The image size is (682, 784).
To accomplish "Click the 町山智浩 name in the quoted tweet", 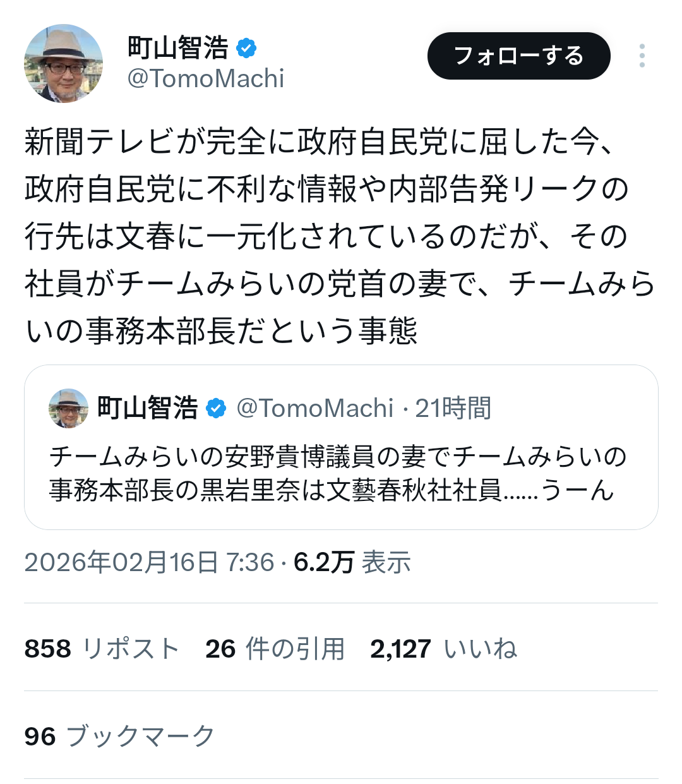I will (148, 408).
